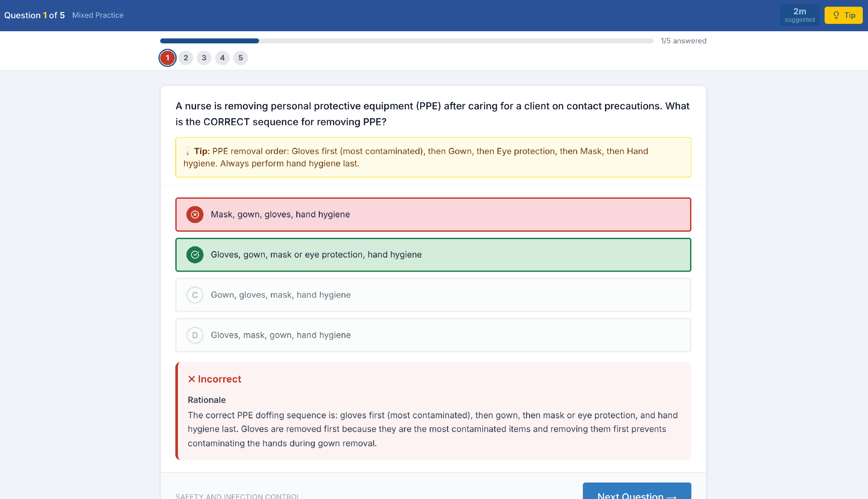Jump to question 4 navigation dot
Screen dimensions: 868x499
point(222,58)
